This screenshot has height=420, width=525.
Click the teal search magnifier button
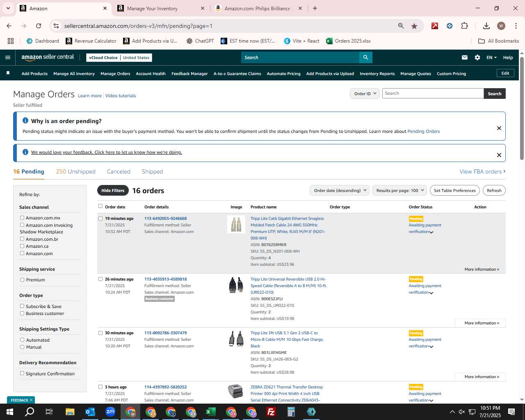pyautogui.click(x=365, y=57)
